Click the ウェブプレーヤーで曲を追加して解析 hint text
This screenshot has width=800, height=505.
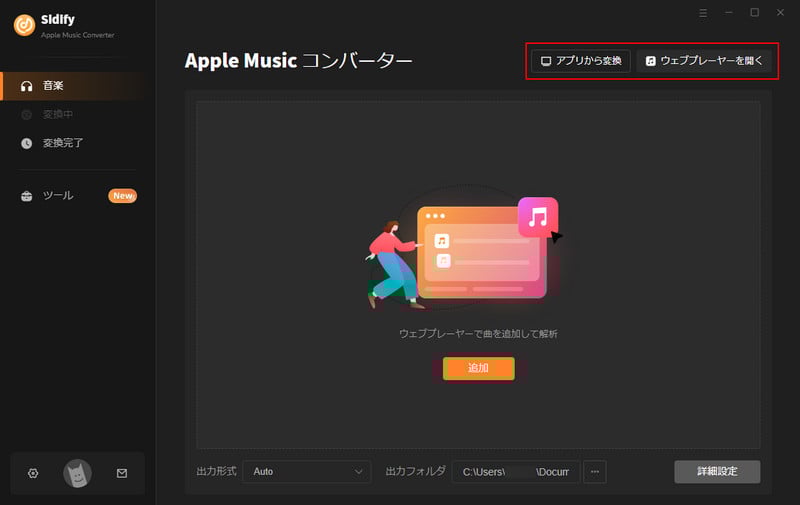tap(478, 334)
